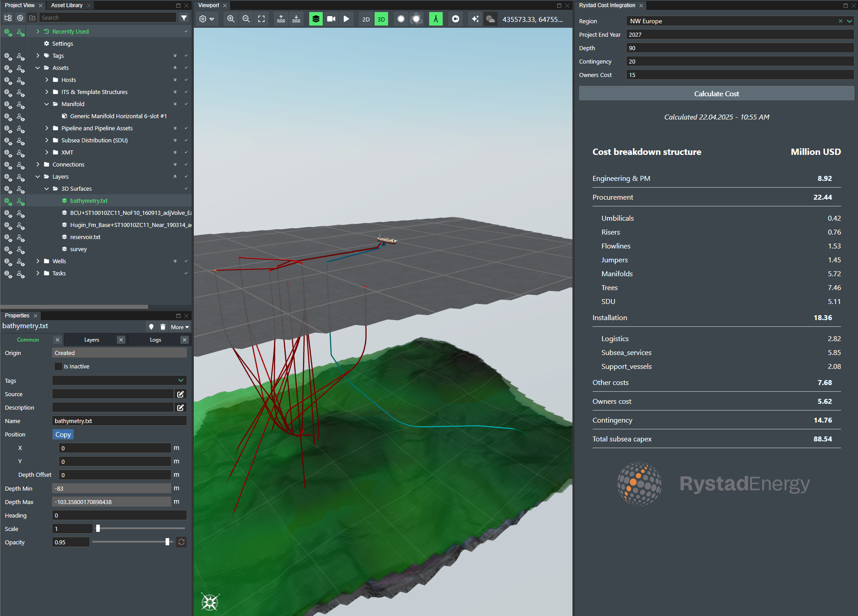Click the locate pin icon in Properties
This screenshot has width=858, height=616.
(x=151, y=327)
